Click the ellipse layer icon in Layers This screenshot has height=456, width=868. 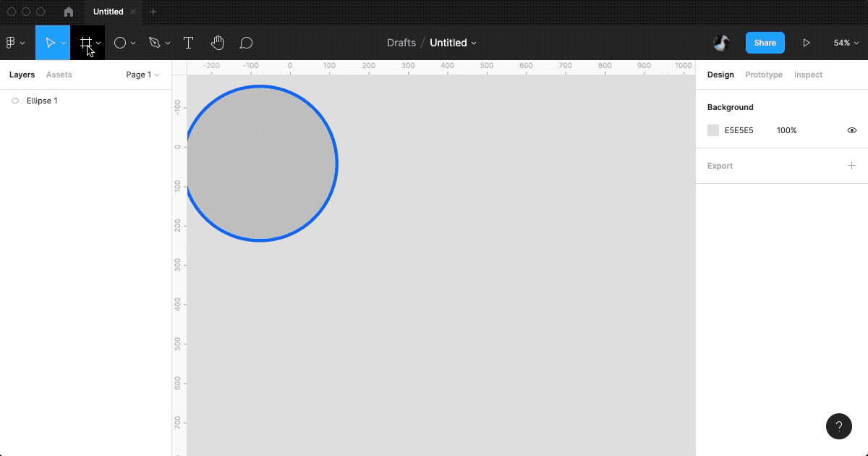(15, 101)
